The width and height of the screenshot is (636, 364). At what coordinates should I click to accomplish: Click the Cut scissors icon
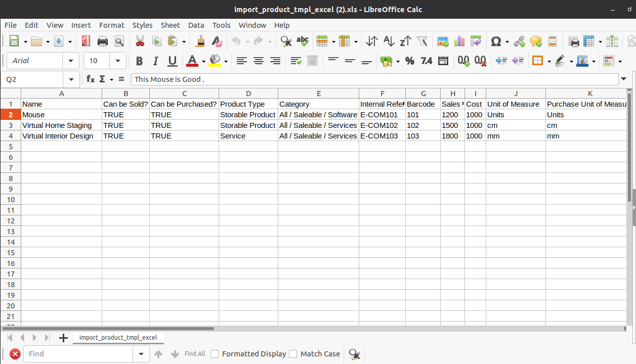(x=140, y=41)
